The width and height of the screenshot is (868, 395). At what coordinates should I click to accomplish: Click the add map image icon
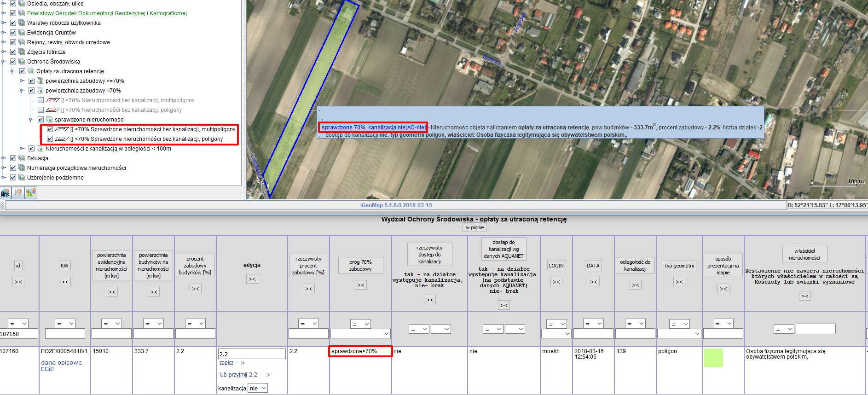point(31,193)
